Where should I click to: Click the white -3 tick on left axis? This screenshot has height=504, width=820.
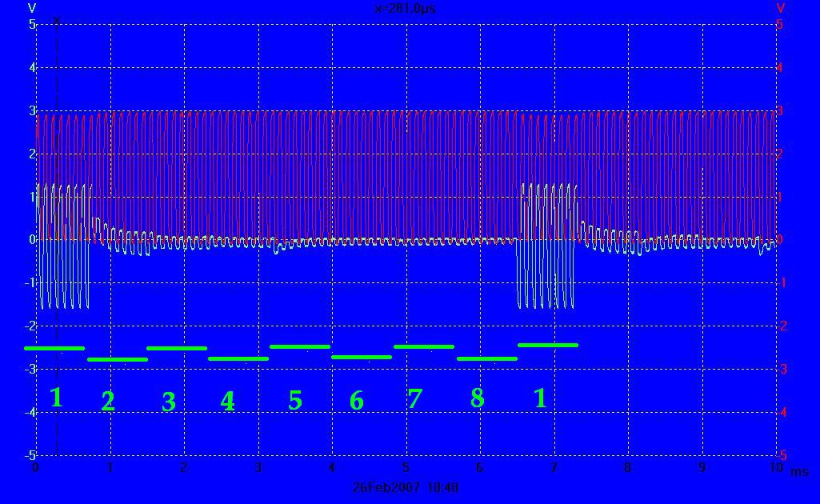[x=30, y=369]
